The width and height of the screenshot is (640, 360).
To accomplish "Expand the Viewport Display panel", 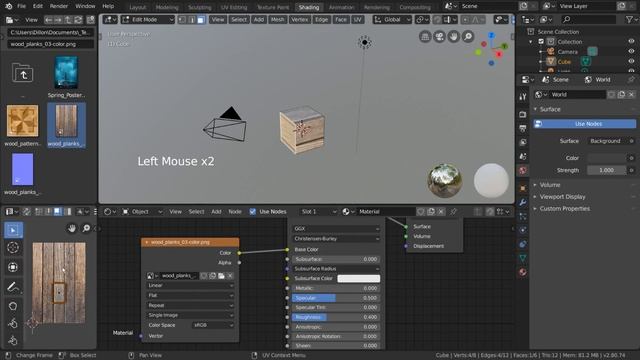I will tap(562, 197).
